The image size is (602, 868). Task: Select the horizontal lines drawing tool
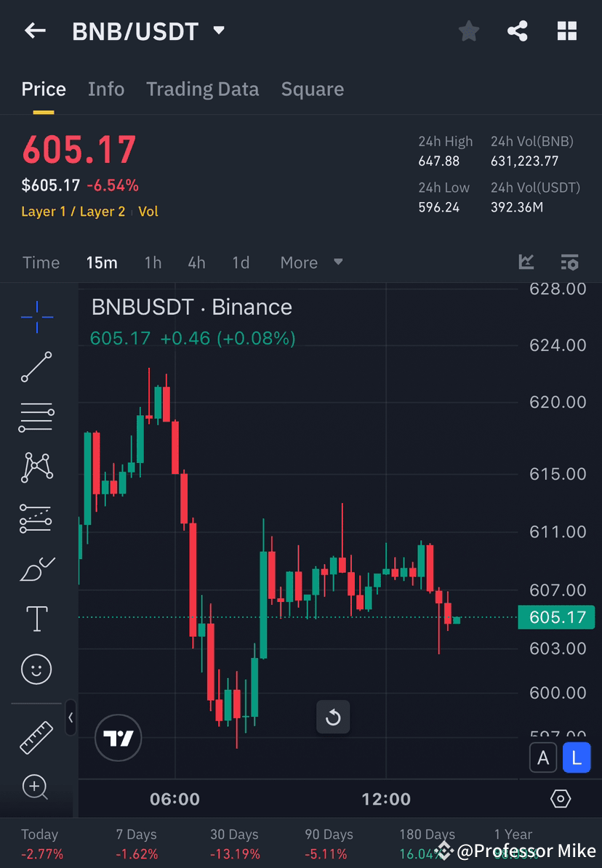coord(36,417)
